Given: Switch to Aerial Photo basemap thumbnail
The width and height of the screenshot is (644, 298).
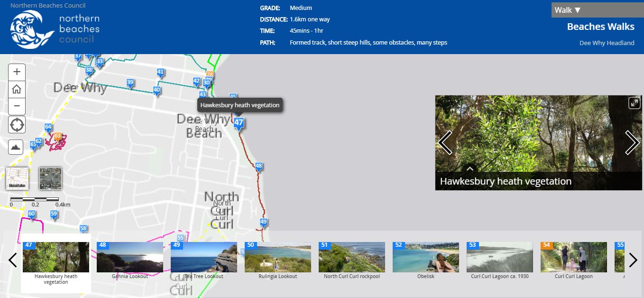Looking at the screenshot, I should (50, 178).
